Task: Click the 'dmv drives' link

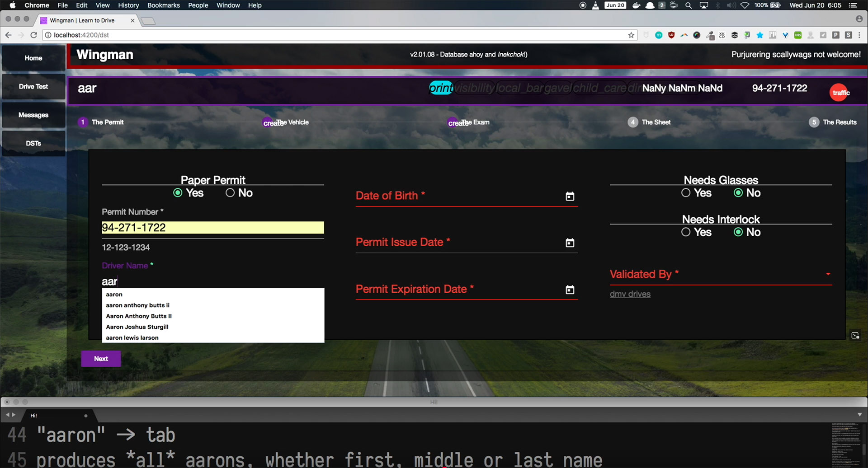Action: pos(630,294)
